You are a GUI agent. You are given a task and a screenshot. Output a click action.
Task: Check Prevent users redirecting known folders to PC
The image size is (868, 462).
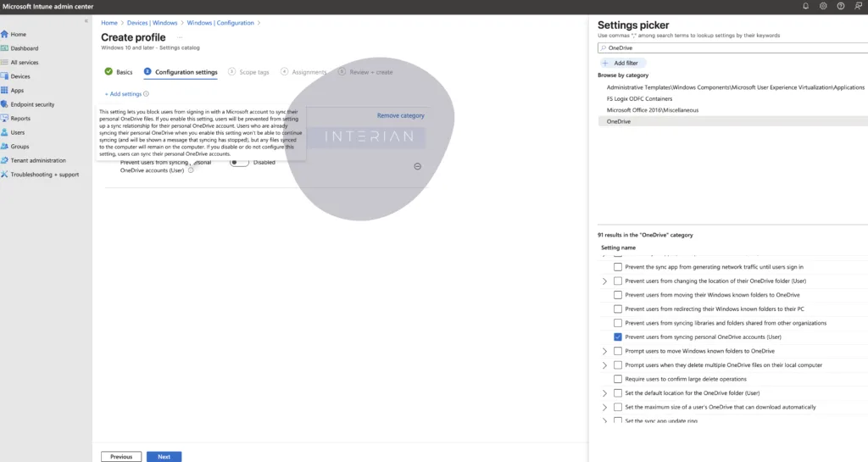pos(618,309)
